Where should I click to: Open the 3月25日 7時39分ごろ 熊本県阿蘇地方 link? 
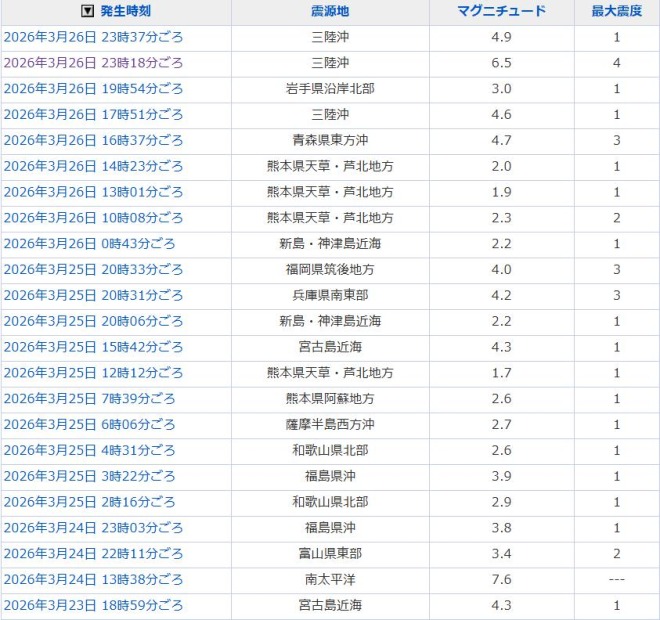click(x=89, y=399)
